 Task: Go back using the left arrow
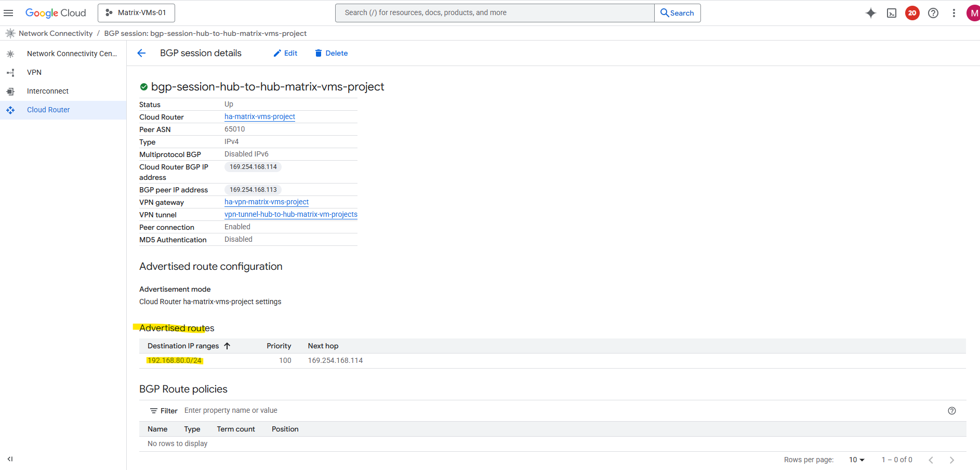point(141,53)
